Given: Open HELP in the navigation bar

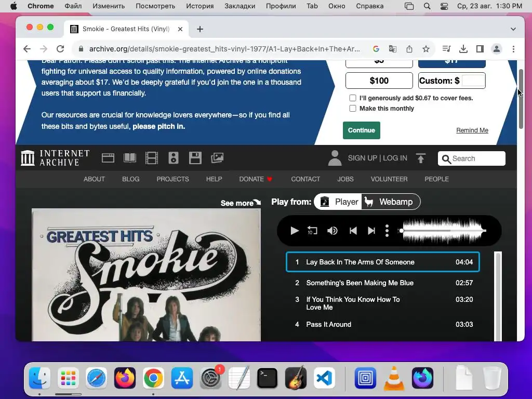Looking at the screenshot, I should click(214, 179).
